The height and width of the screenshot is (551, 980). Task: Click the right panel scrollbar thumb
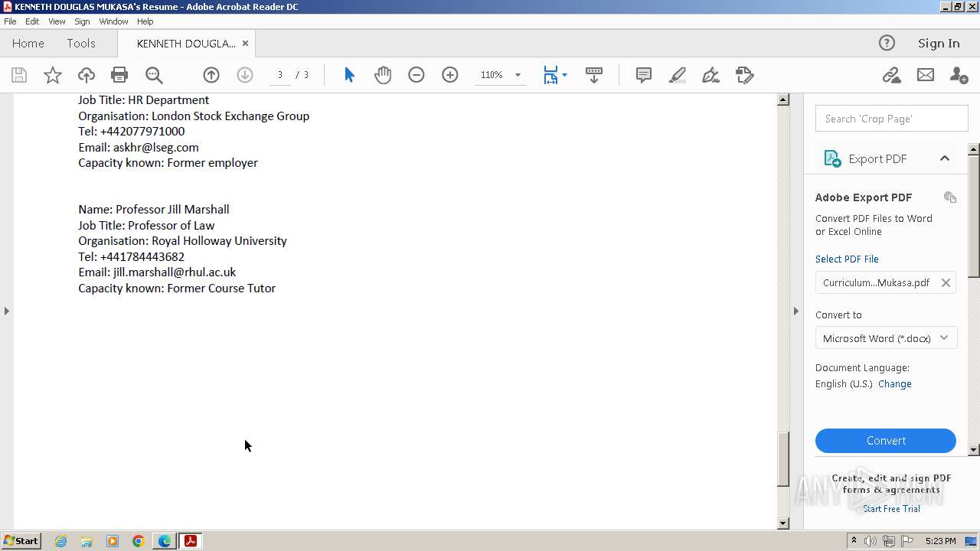point(974,216)
